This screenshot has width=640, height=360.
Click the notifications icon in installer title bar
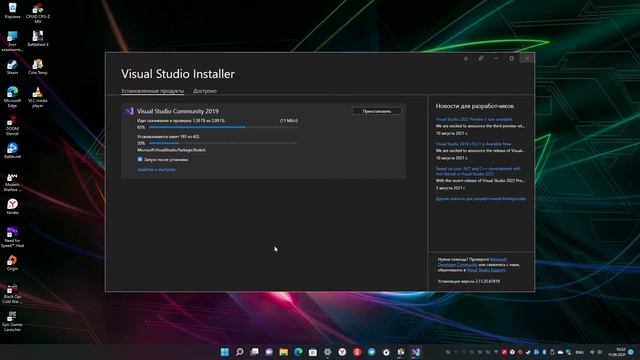point(466,58)
